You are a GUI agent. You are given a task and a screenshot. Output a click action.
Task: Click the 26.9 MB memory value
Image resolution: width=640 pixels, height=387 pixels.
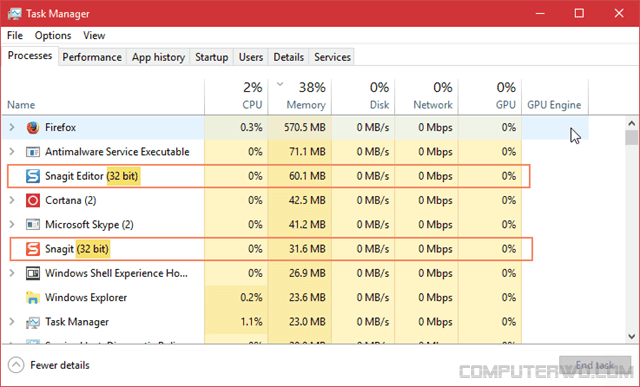(x=307, y=273)
